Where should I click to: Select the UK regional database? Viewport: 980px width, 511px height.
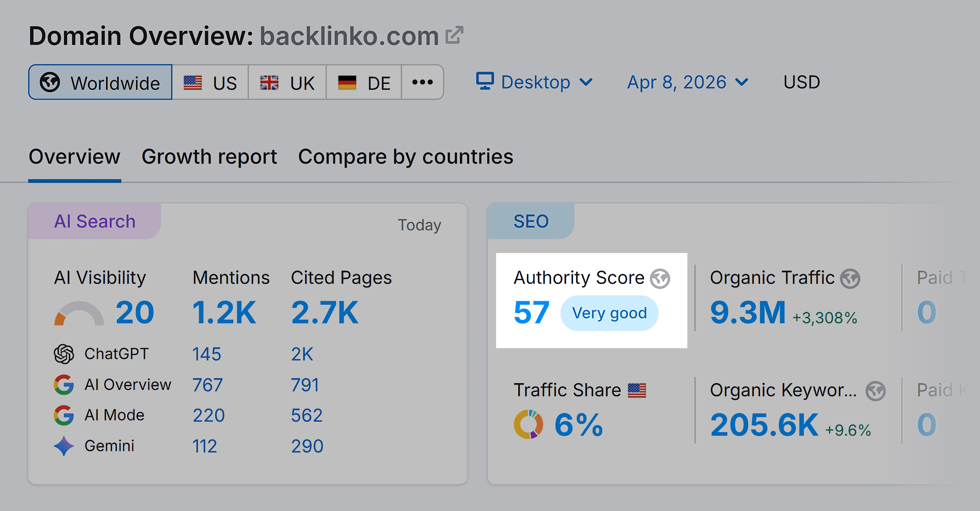point(287,82)
